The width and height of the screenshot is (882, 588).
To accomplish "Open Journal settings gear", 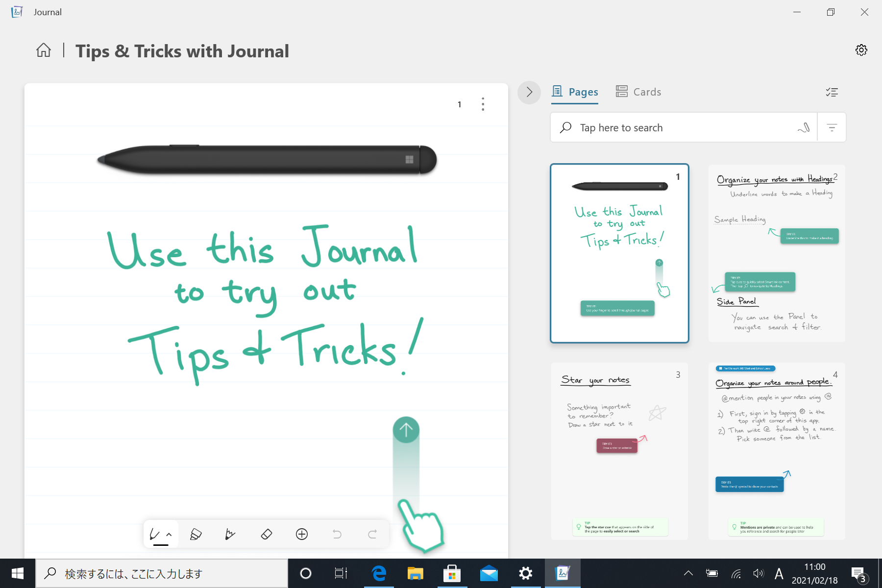I will tap(861, 49).
